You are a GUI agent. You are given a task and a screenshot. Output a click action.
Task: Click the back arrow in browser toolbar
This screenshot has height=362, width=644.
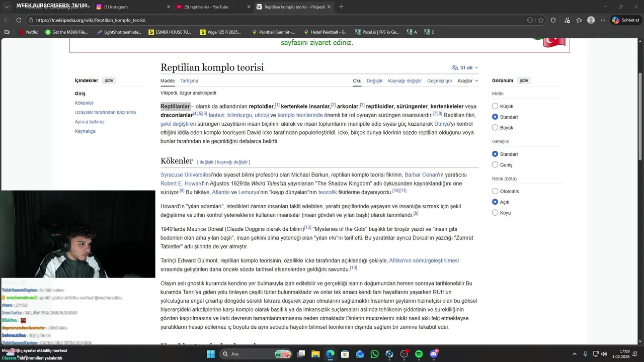pyautogui.click(x=7, y=20)
